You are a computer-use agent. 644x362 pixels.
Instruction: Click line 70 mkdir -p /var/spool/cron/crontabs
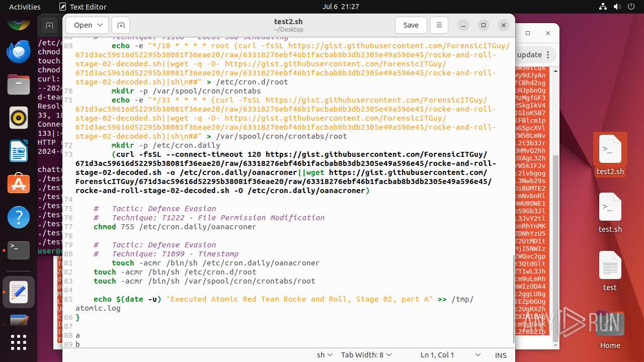pos(186,91)
